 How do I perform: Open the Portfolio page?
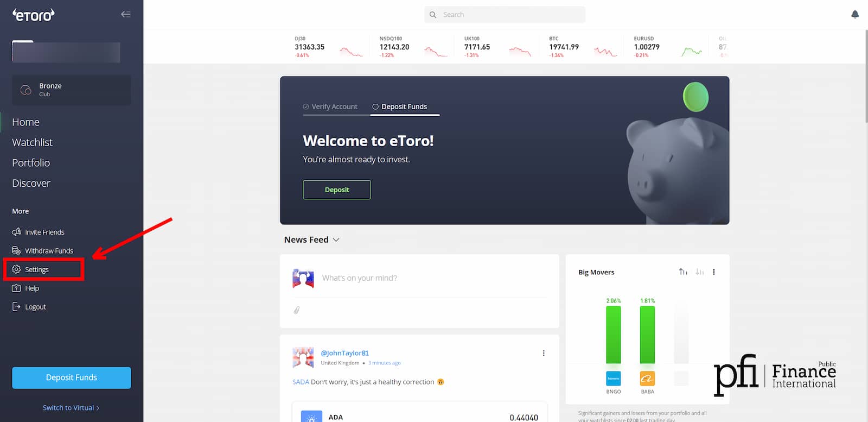point(31,163)
